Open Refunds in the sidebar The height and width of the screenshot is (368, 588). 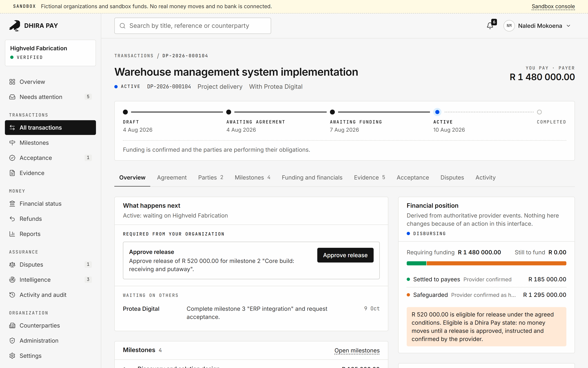pyautogui.click(x=50, y=219)
